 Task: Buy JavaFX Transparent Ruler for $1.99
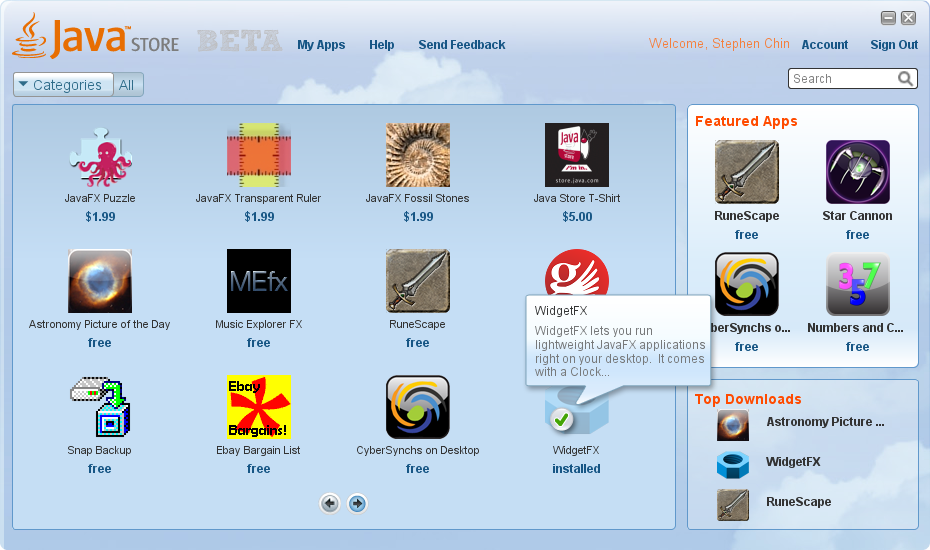tap(259, 217)
